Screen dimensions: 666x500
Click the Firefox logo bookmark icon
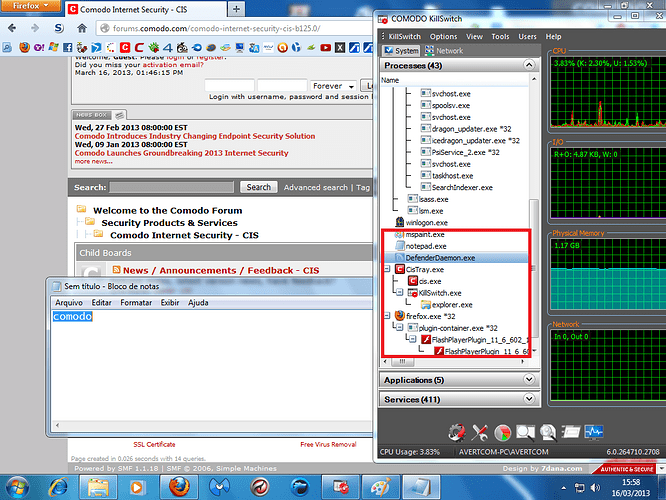click(x=25, y=47)
